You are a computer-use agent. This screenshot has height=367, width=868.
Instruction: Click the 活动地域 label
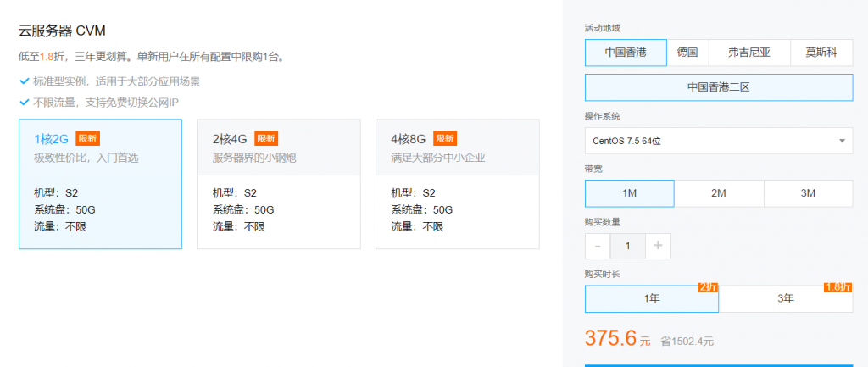603,28
